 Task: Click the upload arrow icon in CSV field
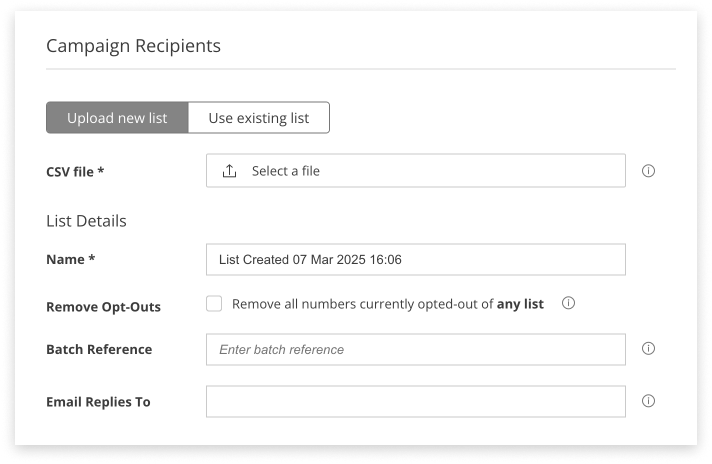point(229,171)
